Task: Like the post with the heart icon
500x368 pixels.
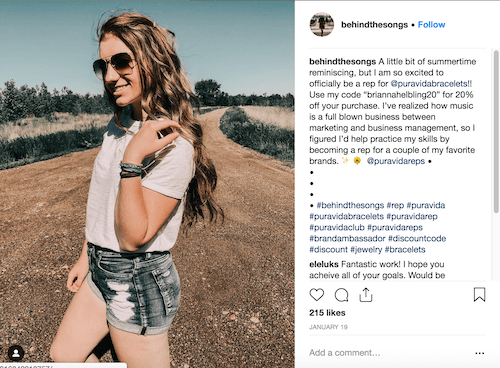Action: coord(317,295)
